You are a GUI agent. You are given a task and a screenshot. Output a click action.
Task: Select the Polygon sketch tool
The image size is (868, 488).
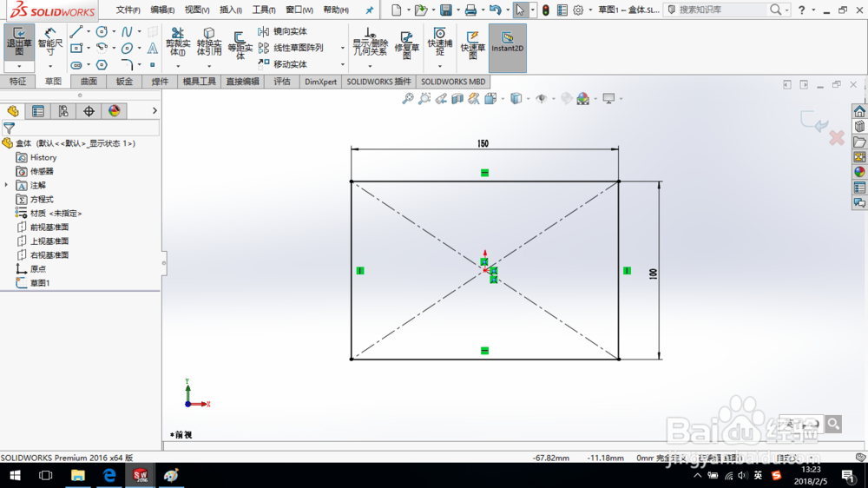[102, 65]
